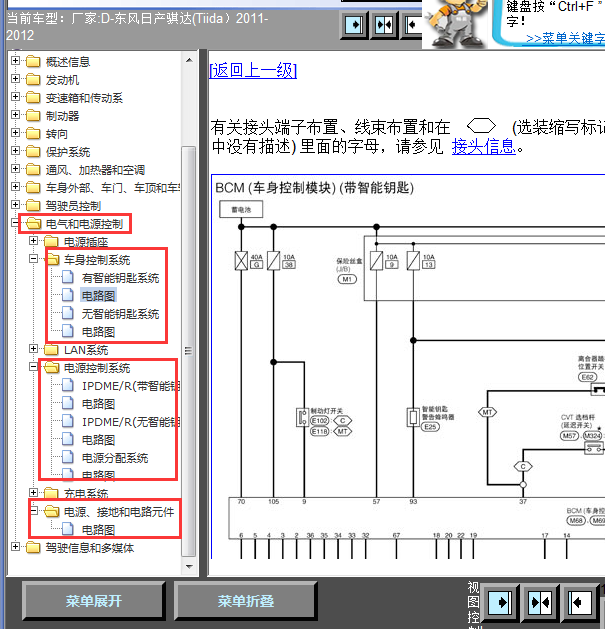Open the 接头信息 link
The width and height of the screenshot is (605, 629).
pos(483,146)
